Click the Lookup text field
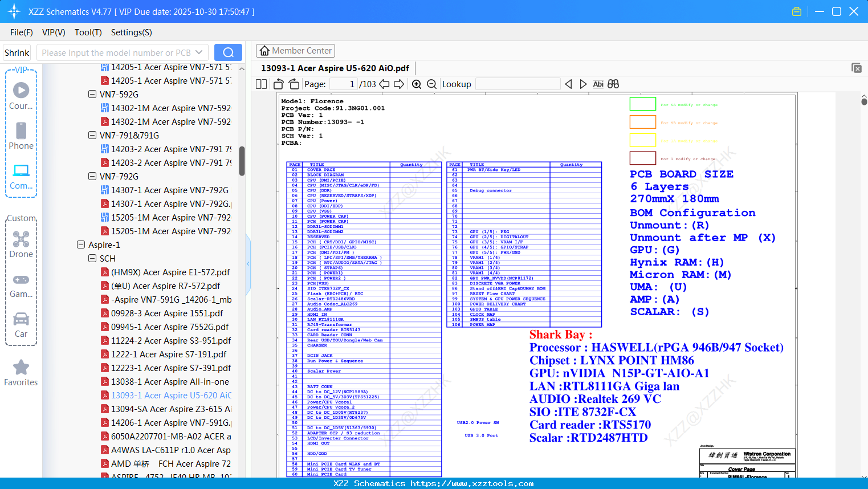 tap(517, 84)
